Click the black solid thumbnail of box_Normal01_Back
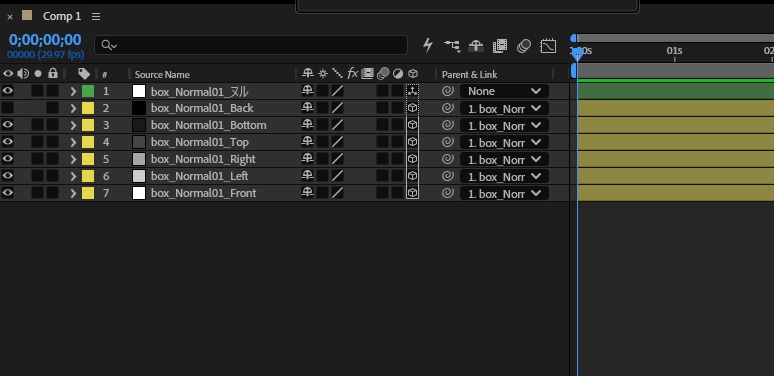The height and width of the screenshot is (376, 774). point(139,108)
